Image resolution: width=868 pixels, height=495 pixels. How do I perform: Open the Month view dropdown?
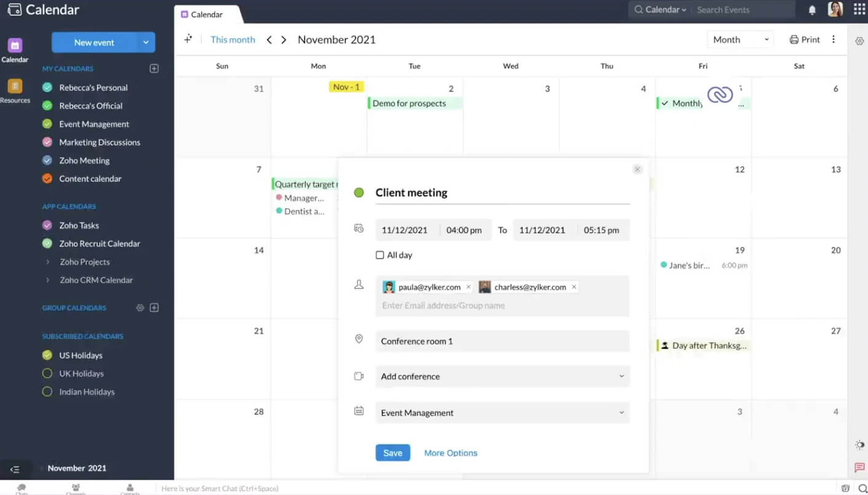[x=740, y=39]
